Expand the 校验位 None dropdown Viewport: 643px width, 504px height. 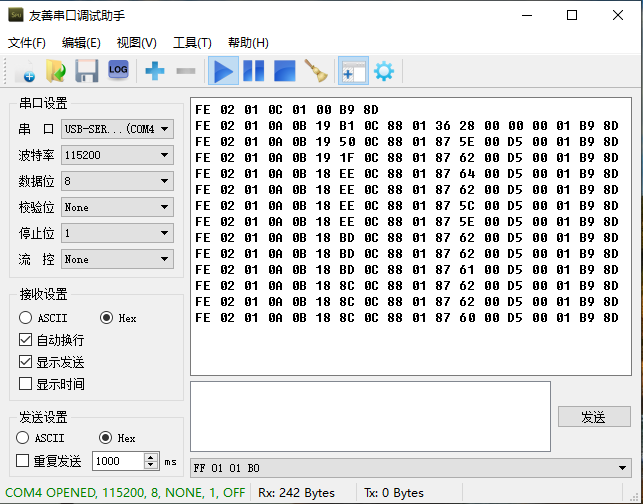(117, 207)
